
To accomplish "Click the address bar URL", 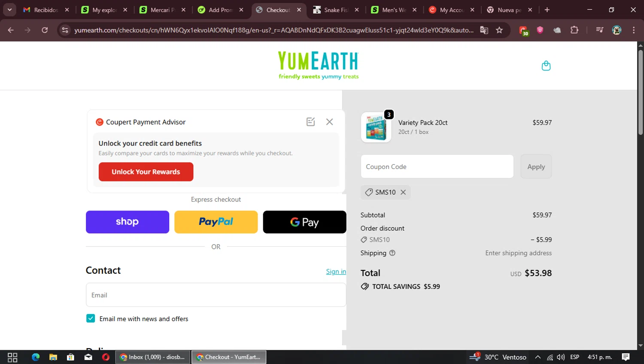I will pyautogui.click(x=274, y=30).
